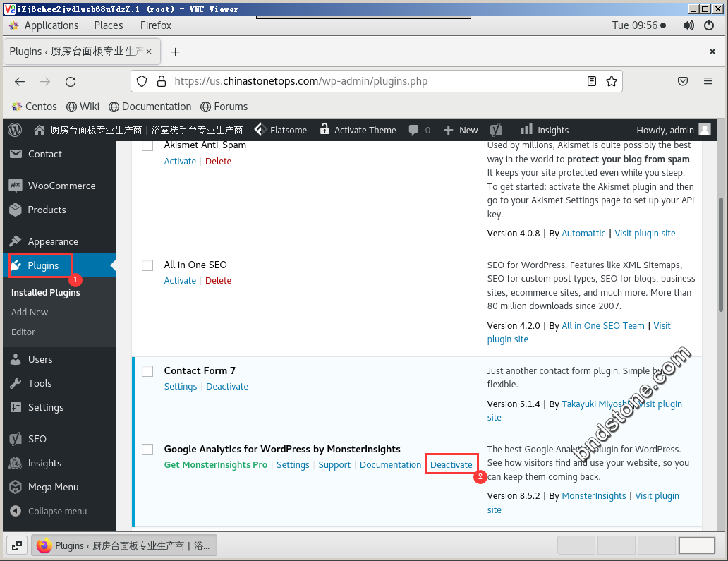
Task: Open the power menu icon in the top panel
Action: pyautogui.click(x=709, y=25)
